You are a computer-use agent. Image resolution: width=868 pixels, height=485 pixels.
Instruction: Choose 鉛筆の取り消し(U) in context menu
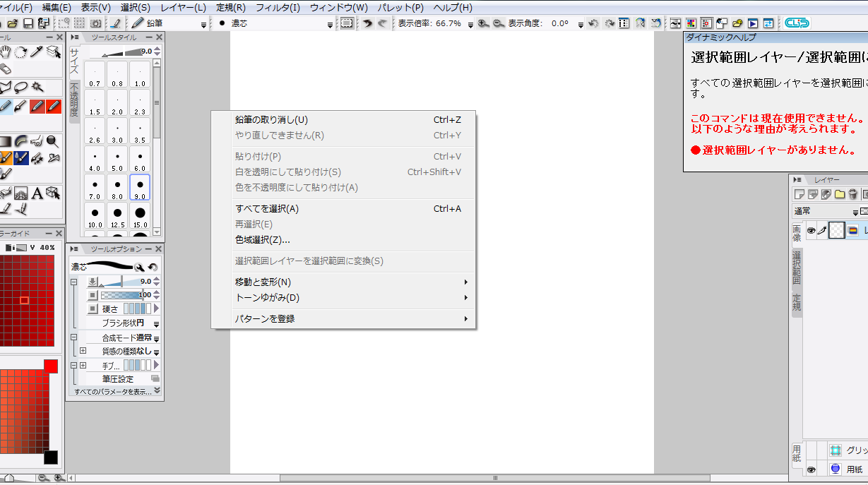[x=343, y=120]
